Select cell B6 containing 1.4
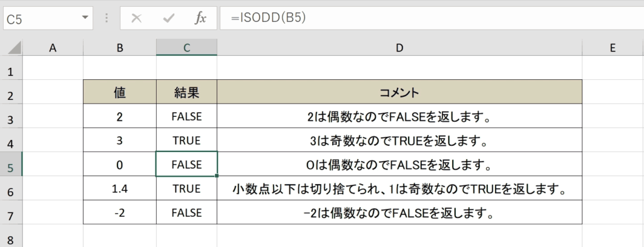Image resolution: width=644 pixels, height=247 pixels. coord(119,189)
